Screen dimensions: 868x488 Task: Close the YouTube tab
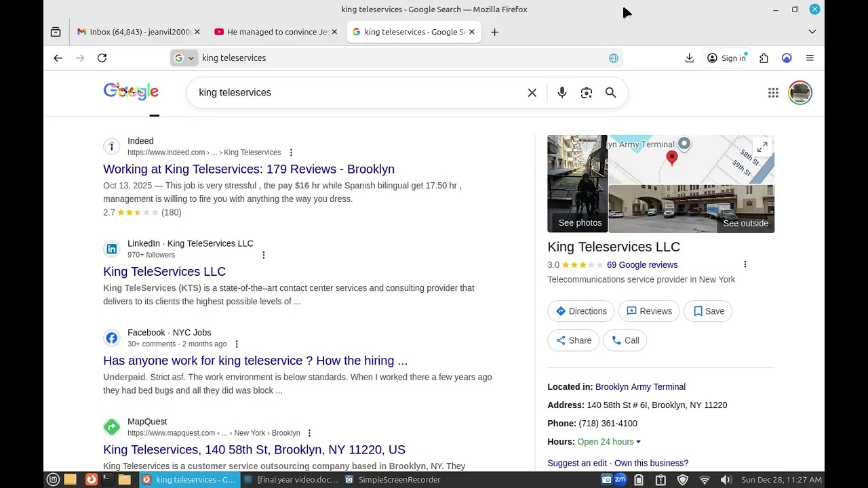(334, 32)
